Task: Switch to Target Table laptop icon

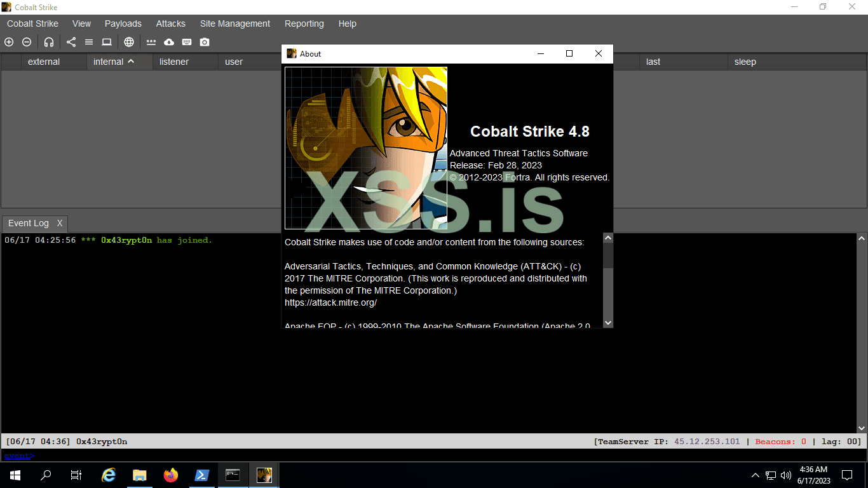Action: pos(107,42)
